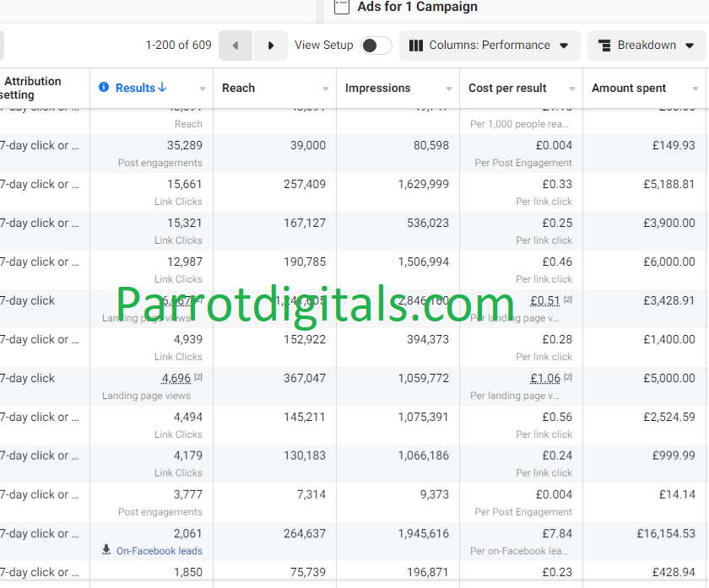Click the reach value 257,409
The width and height of the screenshot is (709, 588).
[x=305, y=185]
